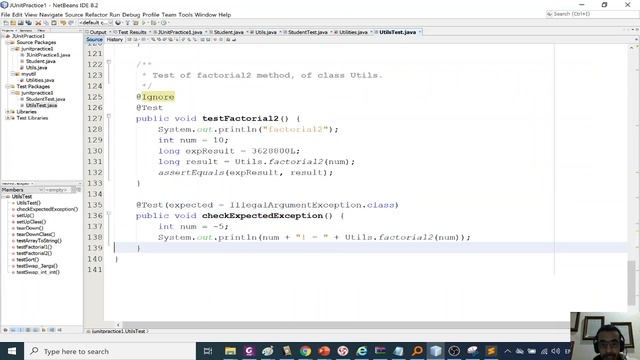Screen dimensions: 640x360
Task: Expand the Test Libraries node
Action: [8, 118]
